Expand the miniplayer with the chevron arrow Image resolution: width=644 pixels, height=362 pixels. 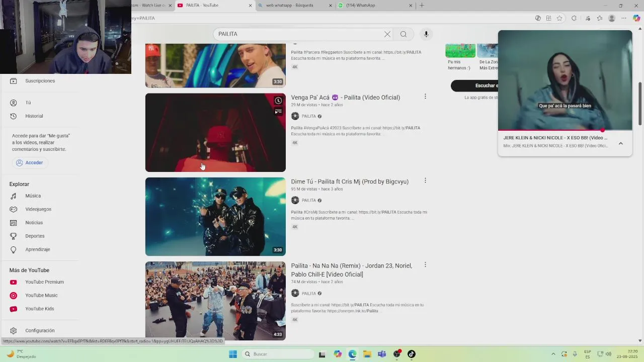[x=621, y=143]
